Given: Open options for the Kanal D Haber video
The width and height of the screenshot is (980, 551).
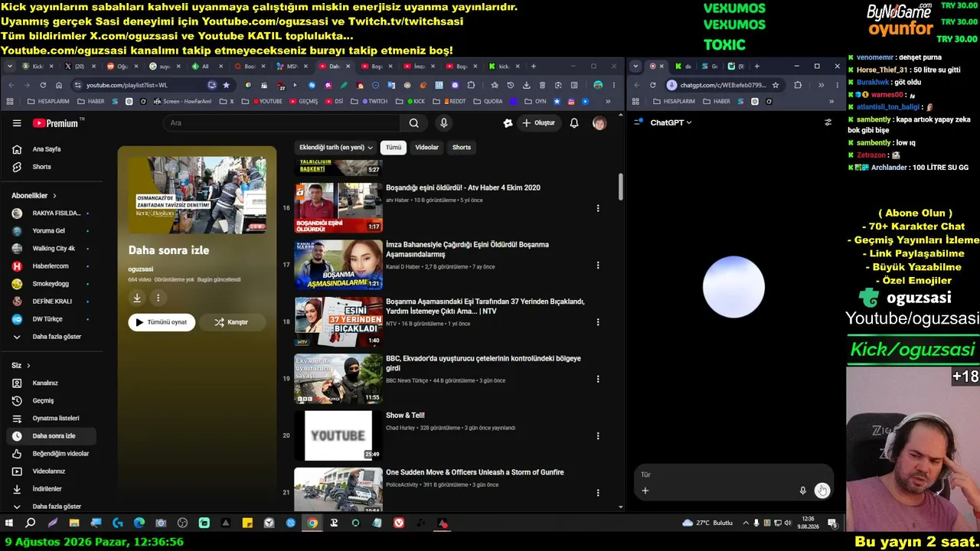Looking at the screenshot, I should coord(598,265).
